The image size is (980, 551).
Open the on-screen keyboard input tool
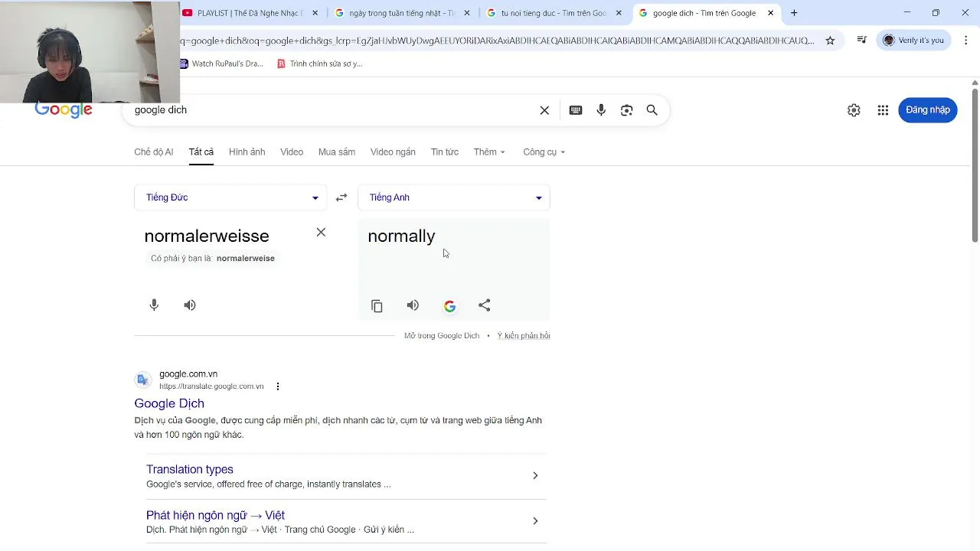click(x=576, y=110)
